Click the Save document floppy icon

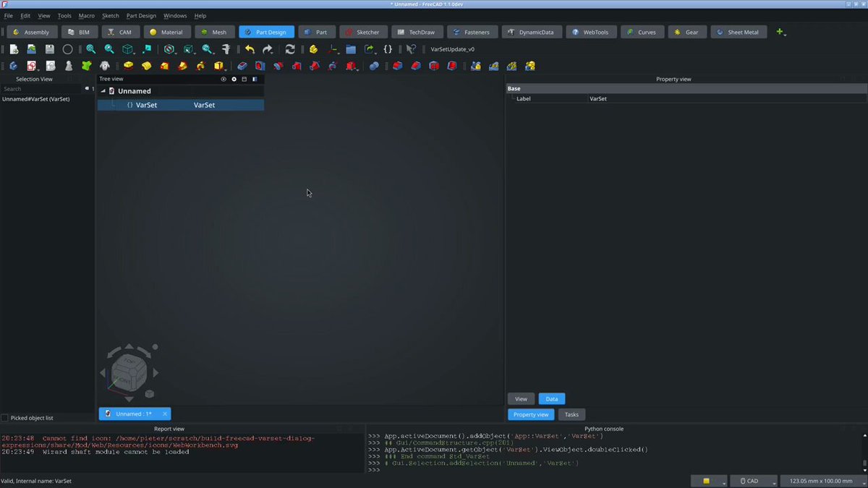(x=49, y=49)
